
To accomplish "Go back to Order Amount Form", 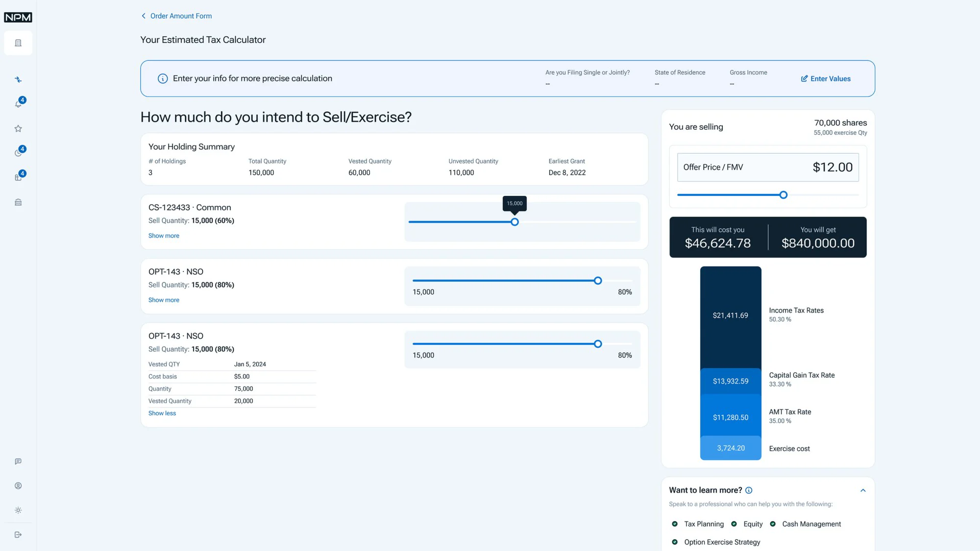I will tap(176, 16).
